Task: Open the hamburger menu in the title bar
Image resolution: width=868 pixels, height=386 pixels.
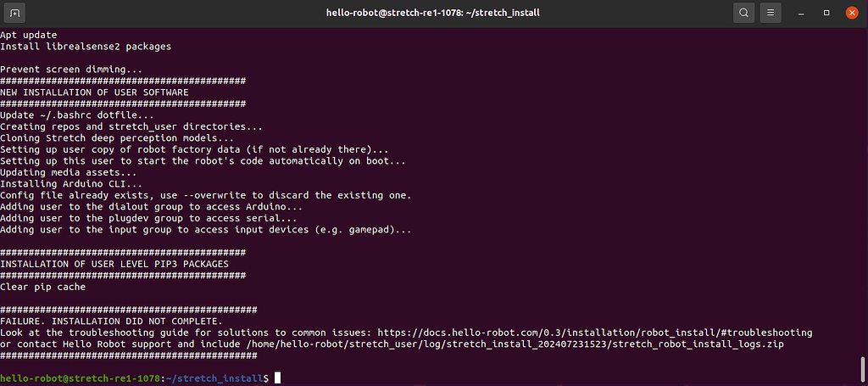Action: click(771, 12)
